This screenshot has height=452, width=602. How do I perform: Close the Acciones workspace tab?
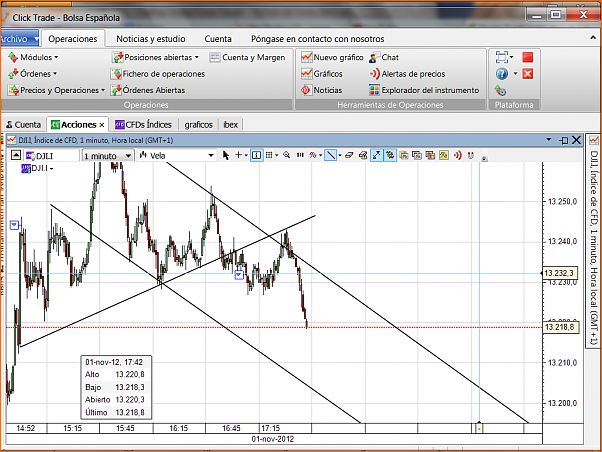pos(102,125)
